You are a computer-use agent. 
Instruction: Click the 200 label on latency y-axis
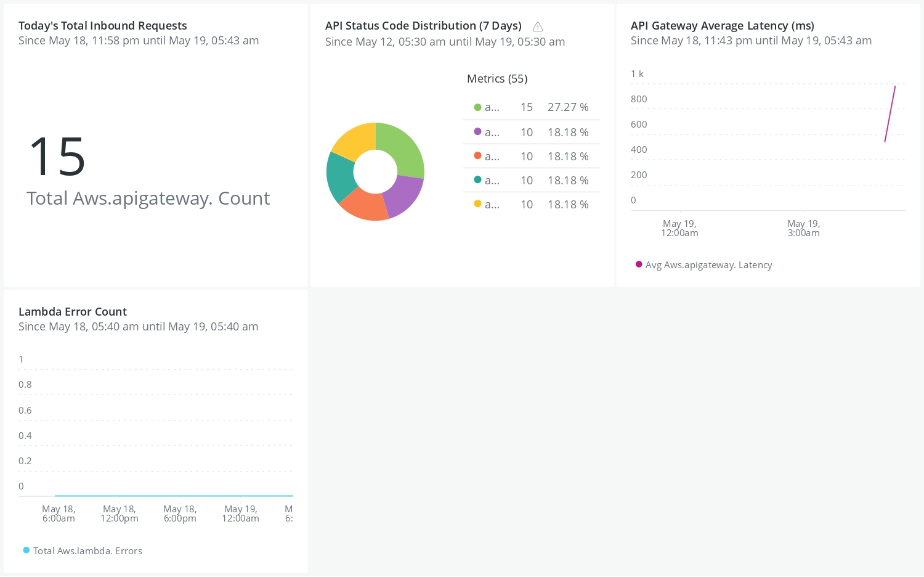point(639,175)
